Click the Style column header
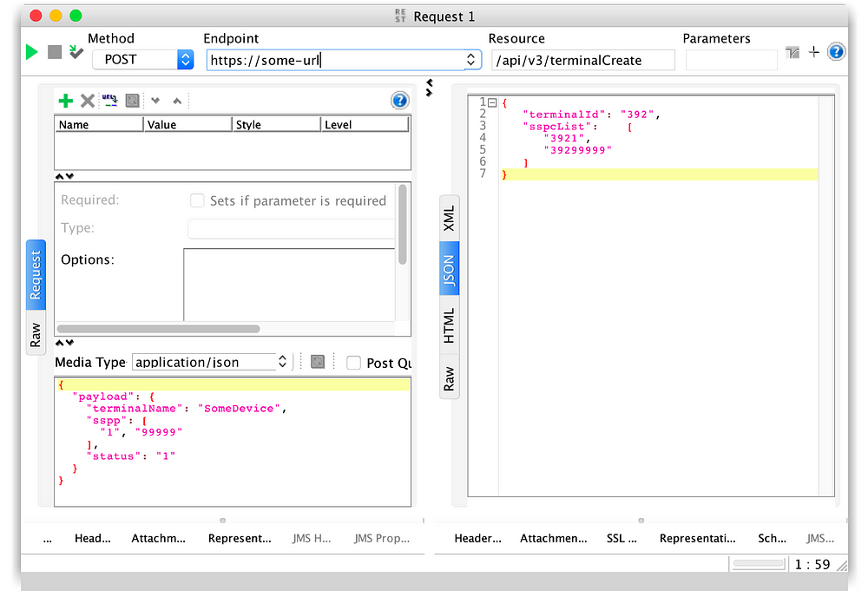The height and width of the screenshot is (597, 868). click(276, 124)
